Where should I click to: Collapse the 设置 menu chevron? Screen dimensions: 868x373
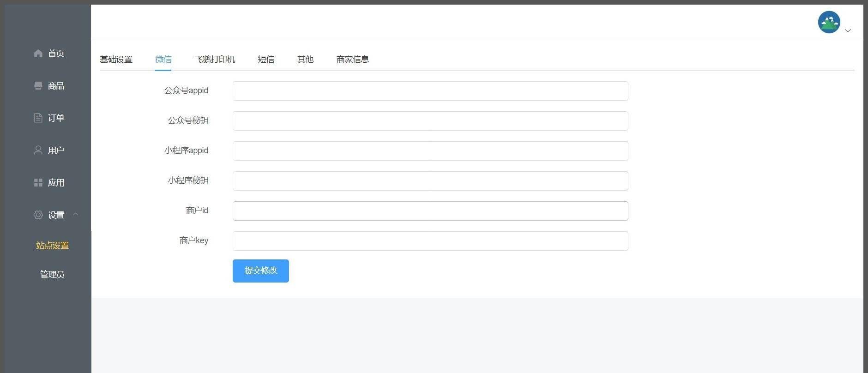76,214
